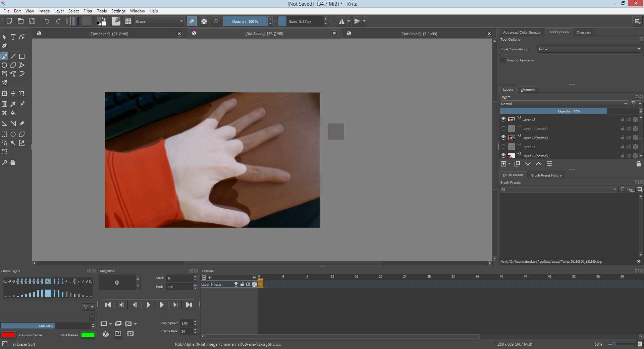The image size is (644, 349).
Task: Create a new document from toolbar
Action: click(9, 21)
